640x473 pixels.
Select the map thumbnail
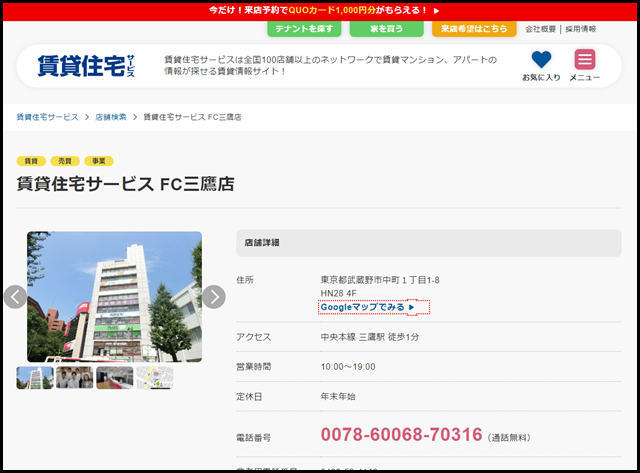[x=155, y=378]
